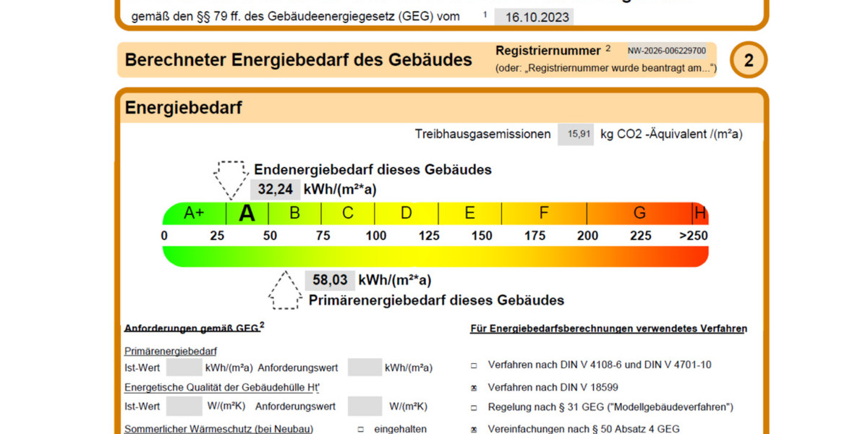Click the Registriernummer field NW-2026-006229700

click(x=666, y=51)
